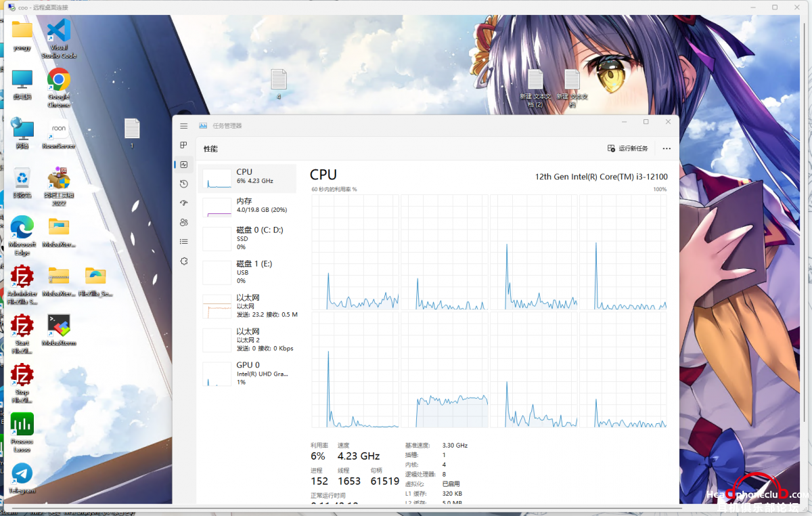Select the 内存 memory row

coord(247,206)
